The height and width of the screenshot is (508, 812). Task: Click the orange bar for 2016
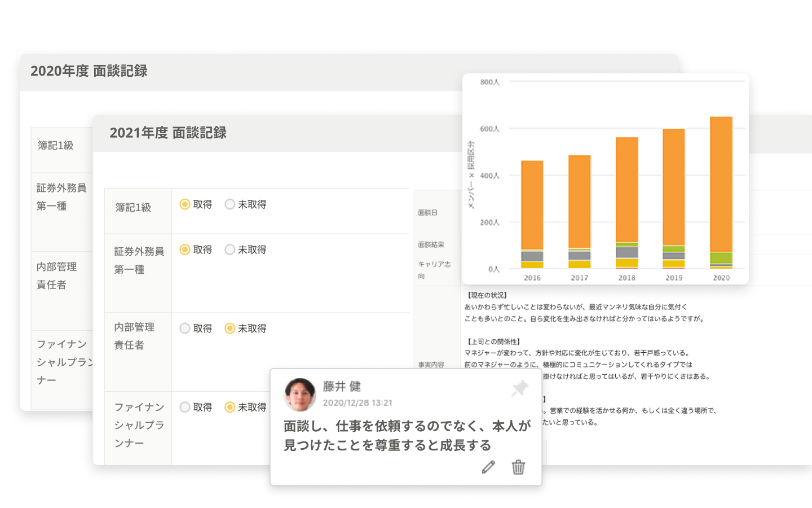point(532,204)
